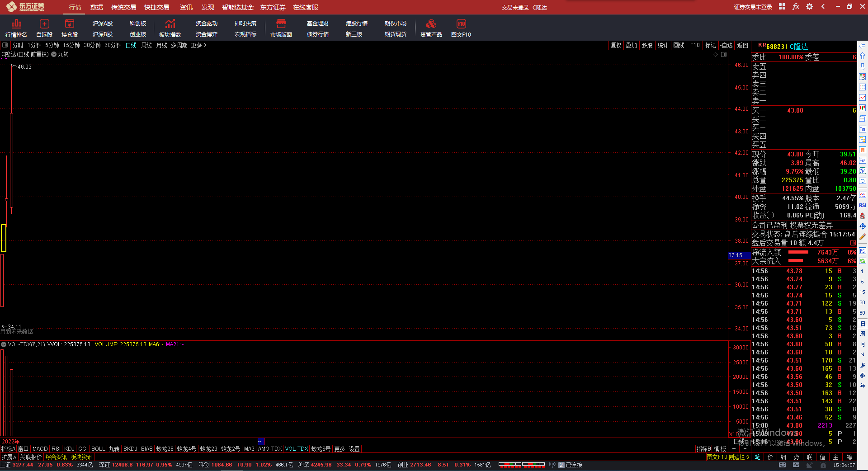Screen dimensions: 868x471
Task: Click the red line chart sidebar icon
Action: click(863, 98)
